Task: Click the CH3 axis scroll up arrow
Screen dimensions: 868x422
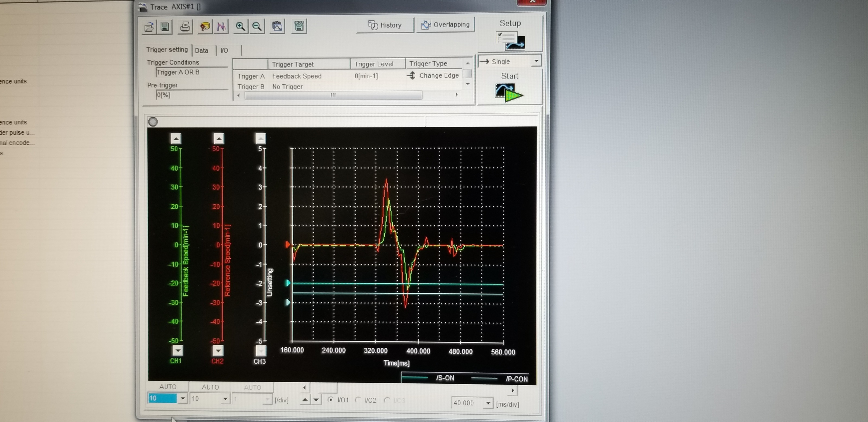Action: click(260, 138)
